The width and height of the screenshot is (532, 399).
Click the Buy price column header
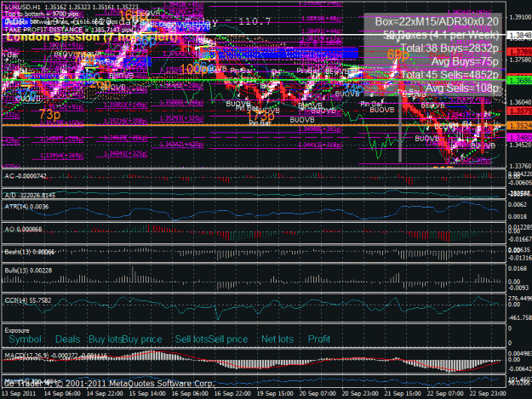pos(142,339)
